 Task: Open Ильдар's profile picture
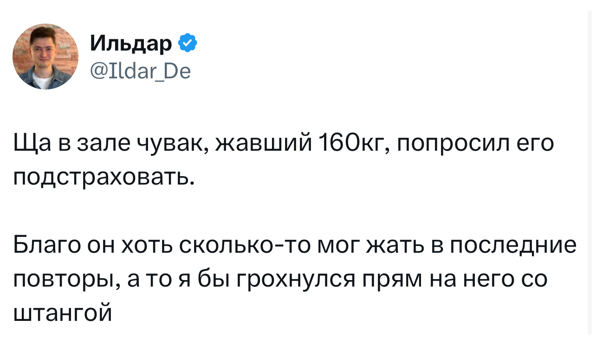coord(45,57)
